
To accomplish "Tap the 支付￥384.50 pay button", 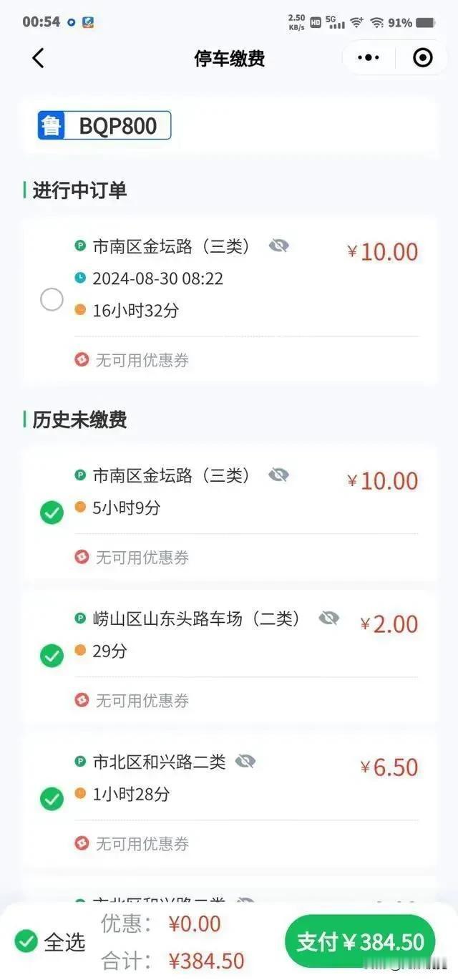I will (360, 941).
